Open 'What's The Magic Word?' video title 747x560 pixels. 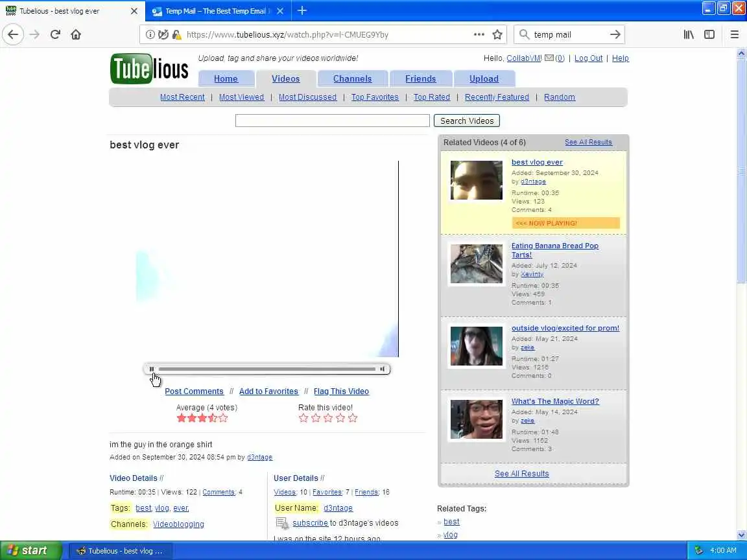coord(555,401)
